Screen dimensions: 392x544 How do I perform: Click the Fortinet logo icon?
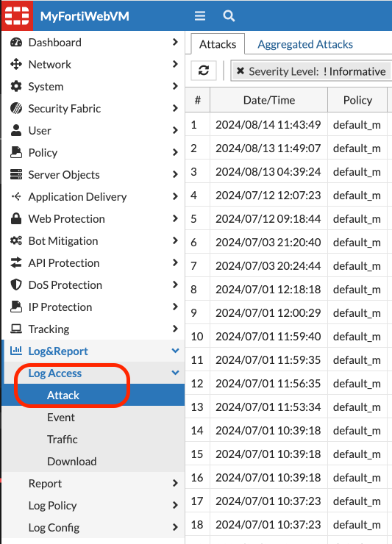tap(17, 15)
